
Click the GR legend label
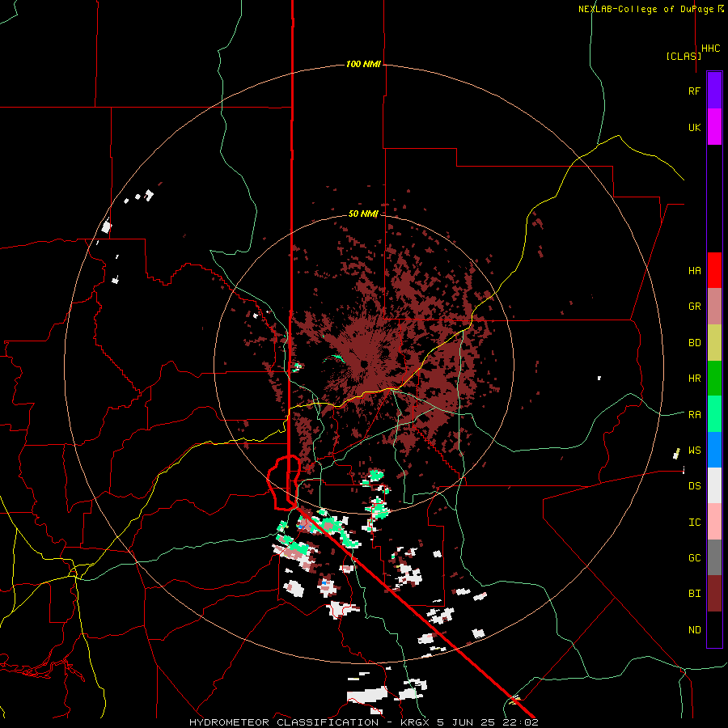click(694, 307)
